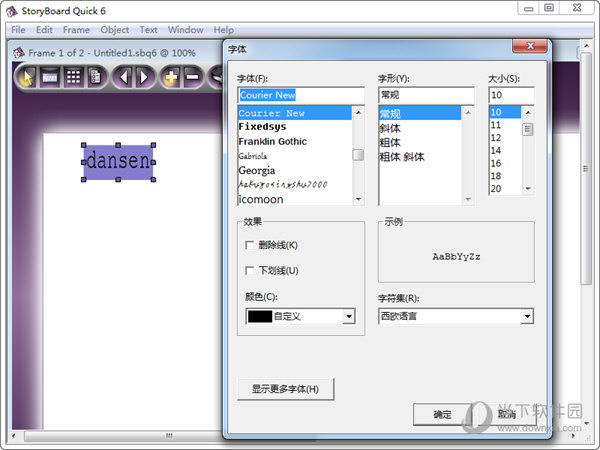Open the File menu
The width and height of the screenshot is (600, 450).
tap(18, 29)
